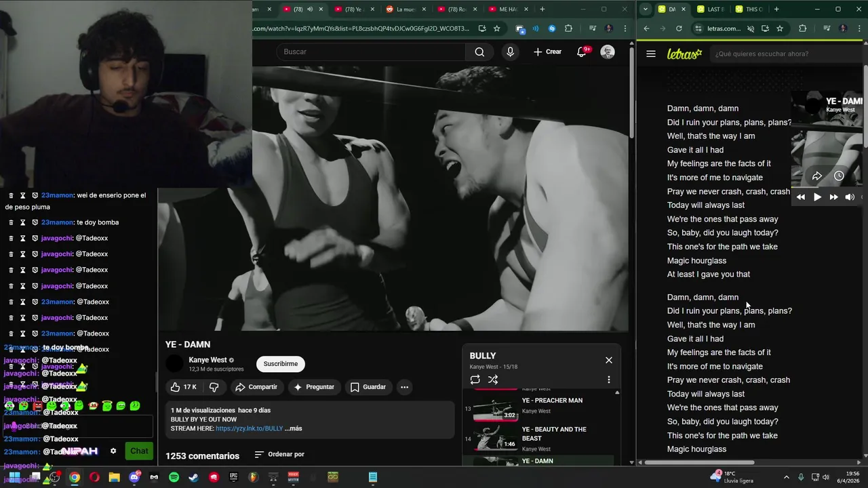Open the tab search dropdown in letras window
Viewport: 868px width, 488px height.
645,9
